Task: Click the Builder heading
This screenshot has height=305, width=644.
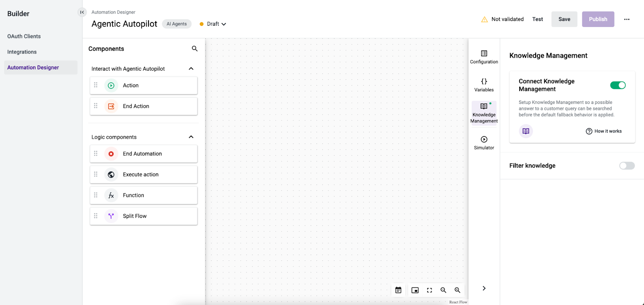Action: [x=18, y=14]
